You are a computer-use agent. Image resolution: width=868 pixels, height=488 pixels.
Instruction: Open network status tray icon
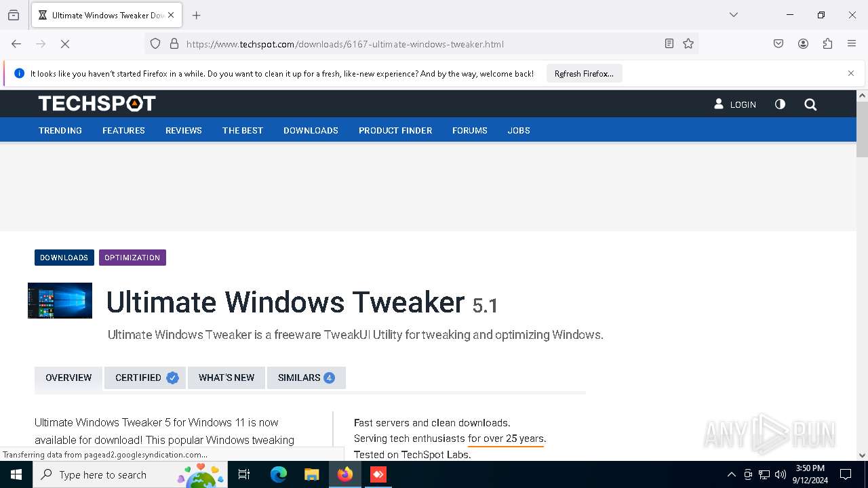click(x=764, y=474)
